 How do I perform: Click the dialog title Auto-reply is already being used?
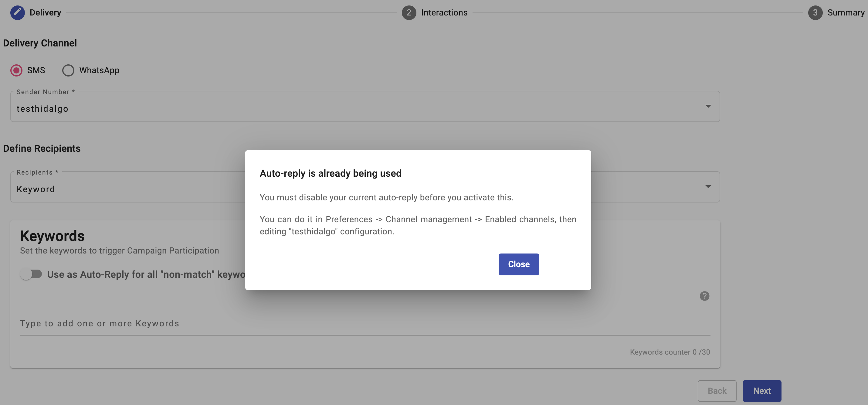tap(330, 173)
